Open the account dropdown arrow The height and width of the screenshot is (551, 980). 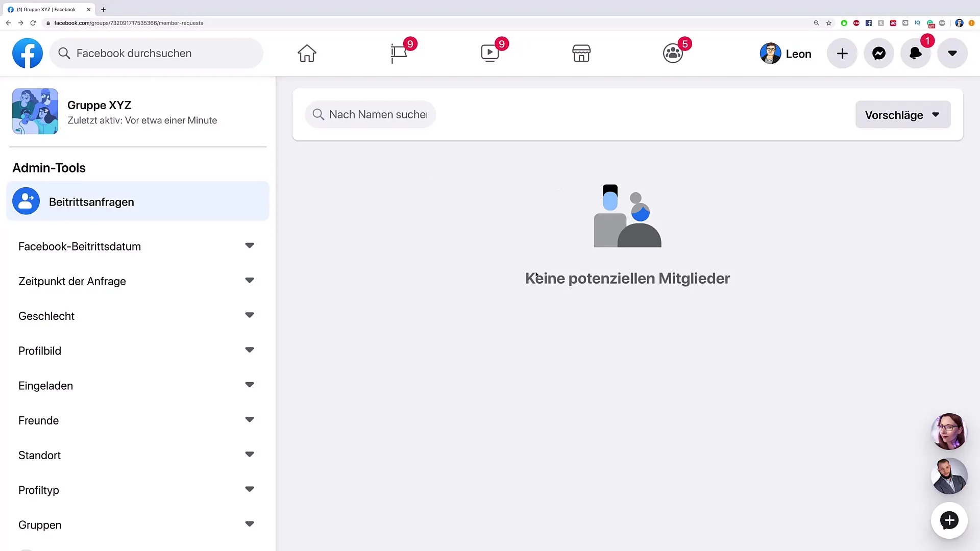(x=952, y=53)
